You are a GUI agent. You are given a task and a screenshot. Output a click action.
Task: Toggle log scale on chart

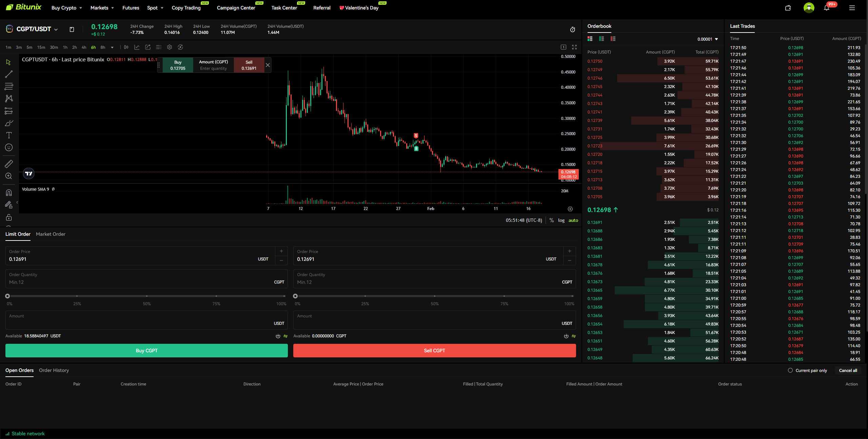tap(561, 221)
